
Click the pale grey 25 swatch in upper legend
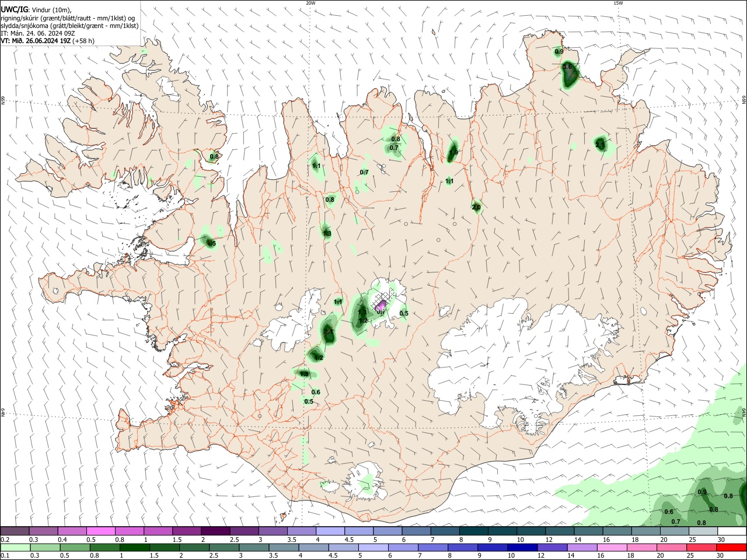click(703, 531)
